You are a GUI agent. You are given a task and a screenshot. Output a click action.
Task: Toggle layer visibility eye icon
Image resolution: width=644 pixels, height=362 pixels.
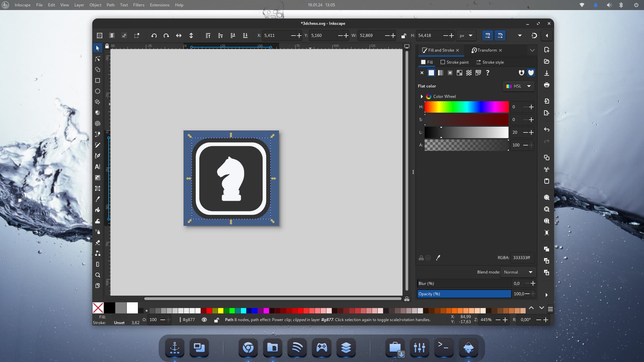(x=204, y=320)
